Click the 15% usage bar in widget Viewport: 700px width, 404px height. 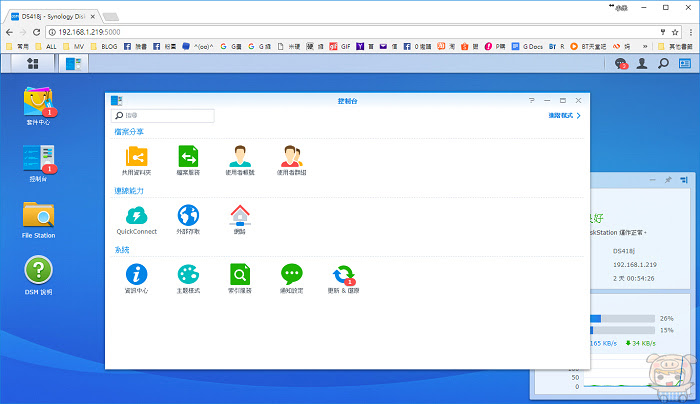622,330
